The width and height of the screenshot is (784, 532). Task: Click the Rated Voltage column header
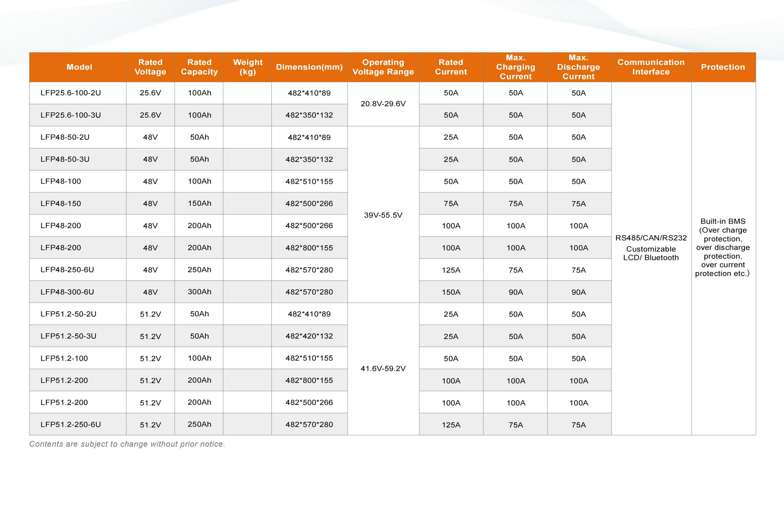point(151,67)
